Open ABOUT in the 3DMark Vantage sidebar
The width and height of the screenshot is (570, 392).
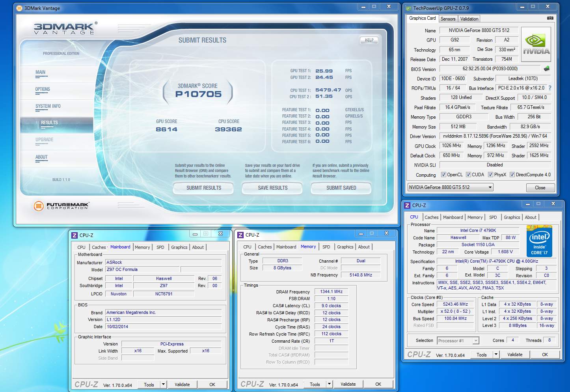click(41, 157)
